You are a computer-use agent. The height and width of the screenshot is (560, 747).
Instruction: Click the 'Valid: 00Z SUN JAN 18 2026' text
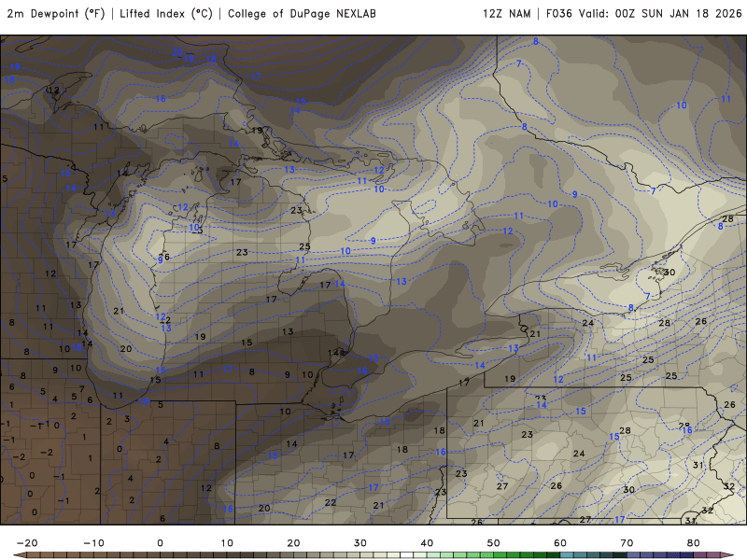click(660, 14)
